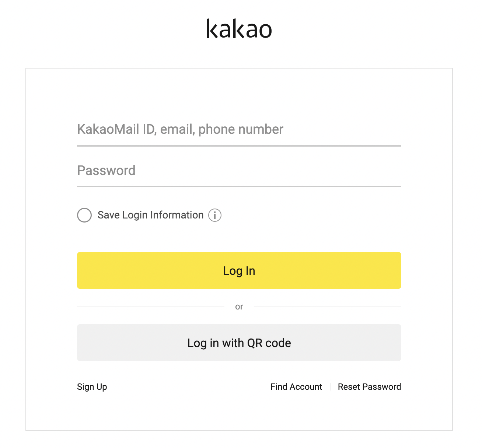Place the cursor in the Password input
Image resolution: width=482 pixels, height=448 pixels.
[239, 171]
